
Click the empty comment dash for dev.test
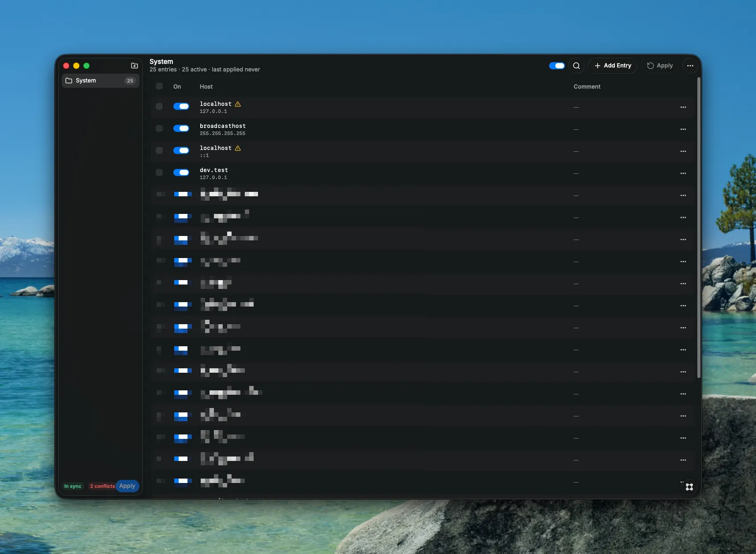(x=576, y=173)
